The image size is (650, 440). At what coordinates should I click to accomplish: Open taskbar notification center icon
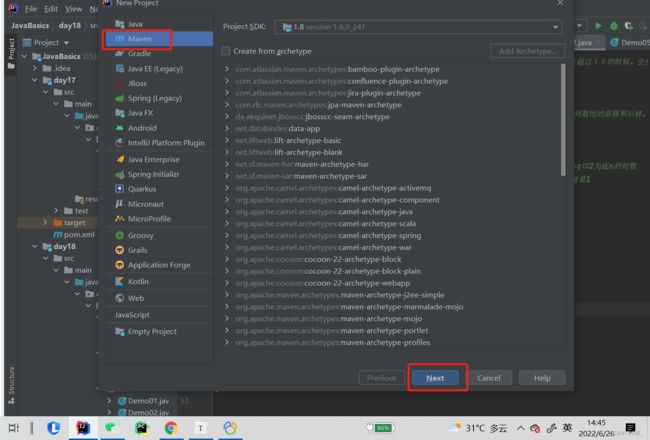coord(630,428)
